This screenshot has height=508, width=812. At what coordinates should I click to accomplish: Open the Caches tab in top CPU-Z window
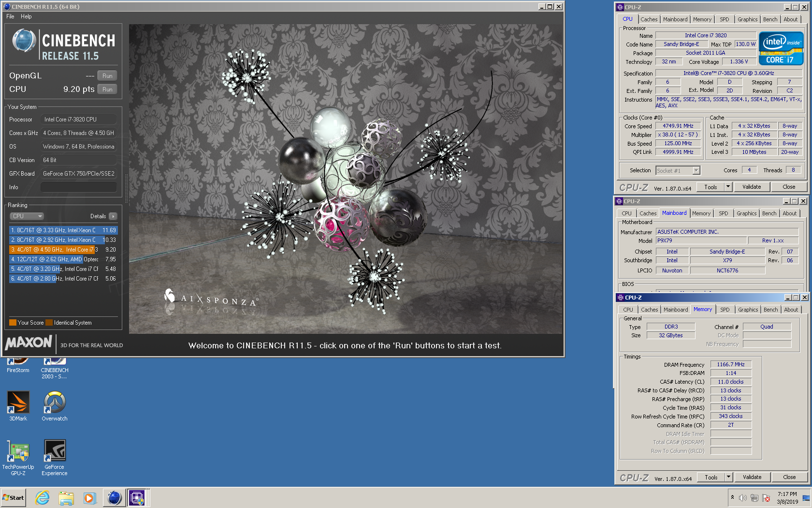[x=649, y=19]
